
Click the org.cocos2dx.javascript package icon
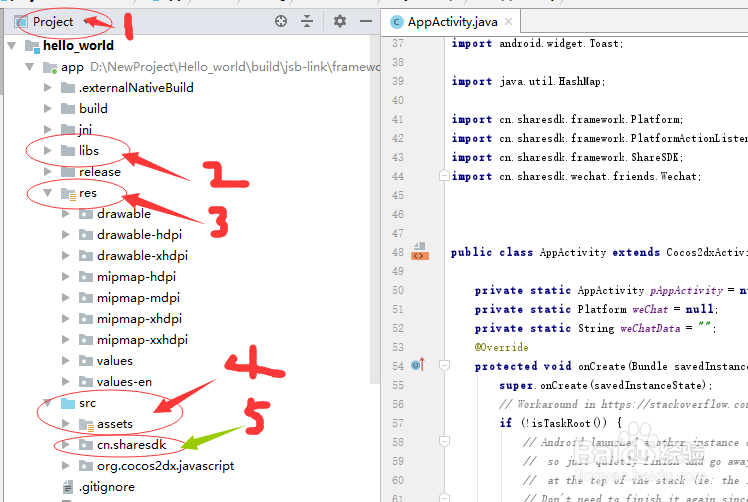(86, 466)
